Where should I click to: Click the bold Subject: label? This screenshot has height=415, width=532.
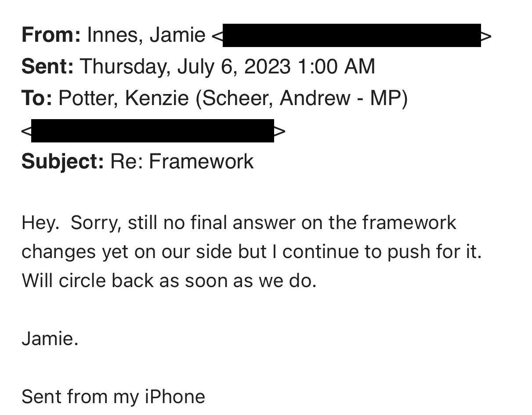tap(63, 161)
